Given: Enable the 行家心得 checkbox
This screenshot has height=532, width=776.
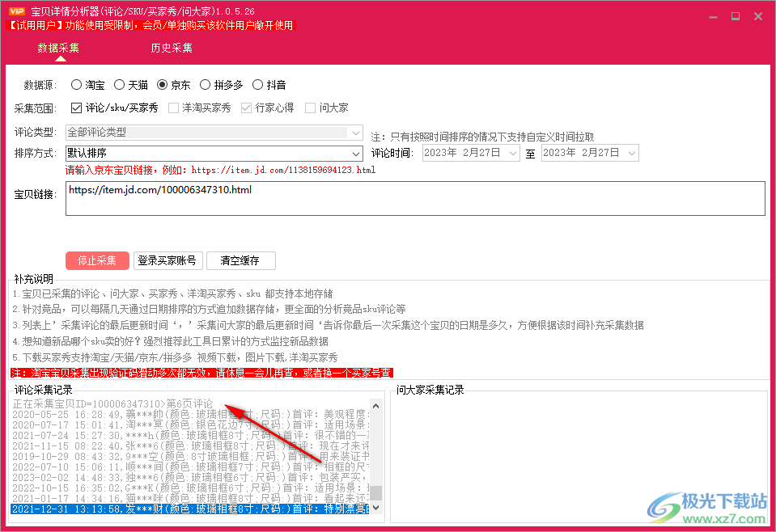Looking at the screenshot, I should click(x=245, y=107).
